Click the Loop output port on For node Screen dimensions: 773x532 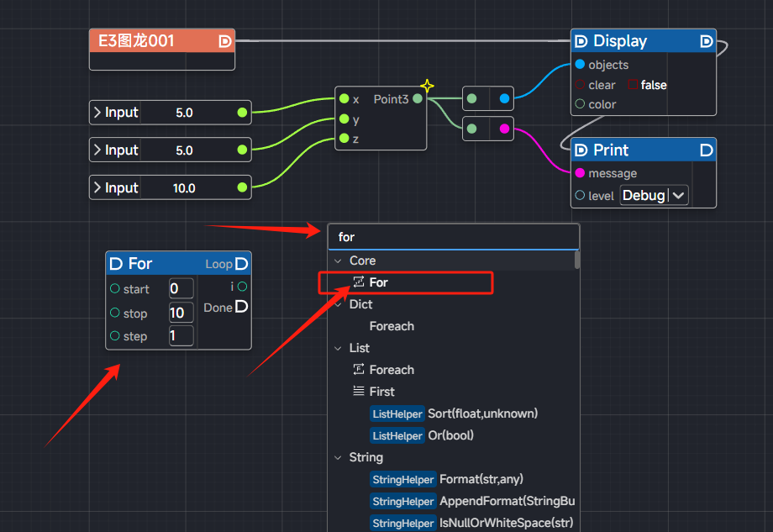(x=241, y=264)
